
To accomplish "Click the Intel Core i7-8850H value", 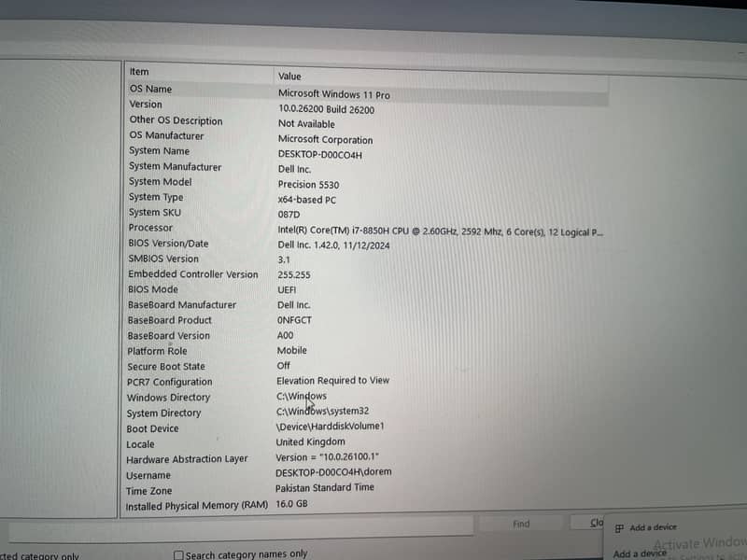I will [440, 231].
